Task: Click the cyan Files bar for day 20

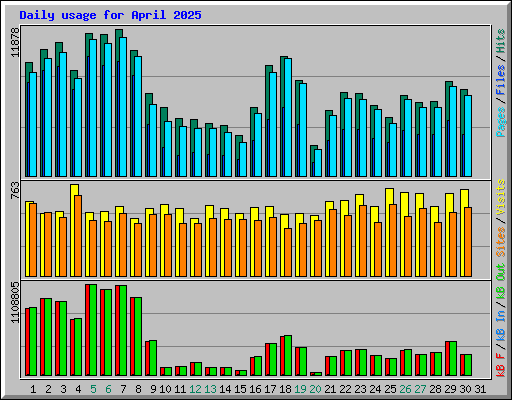Action: pos(318,163)
